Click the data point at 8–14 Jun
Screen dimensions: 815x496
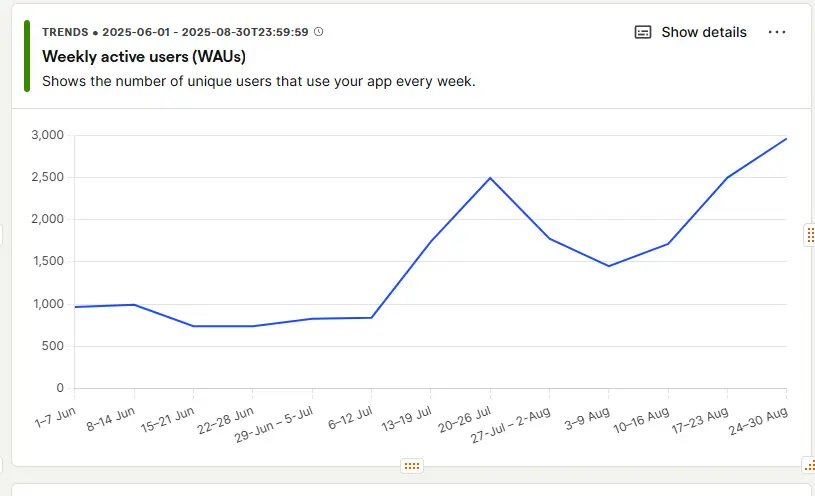(x=135, y=305)
